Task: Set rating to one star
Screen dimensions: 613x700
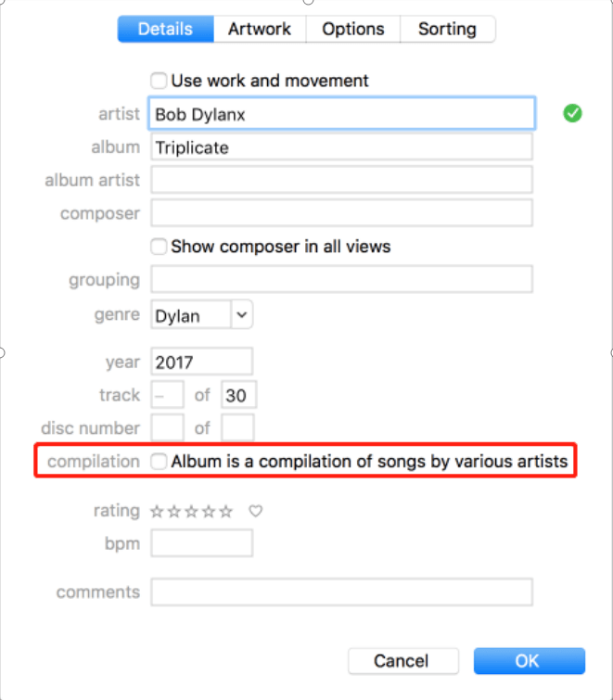Action: 157,511
